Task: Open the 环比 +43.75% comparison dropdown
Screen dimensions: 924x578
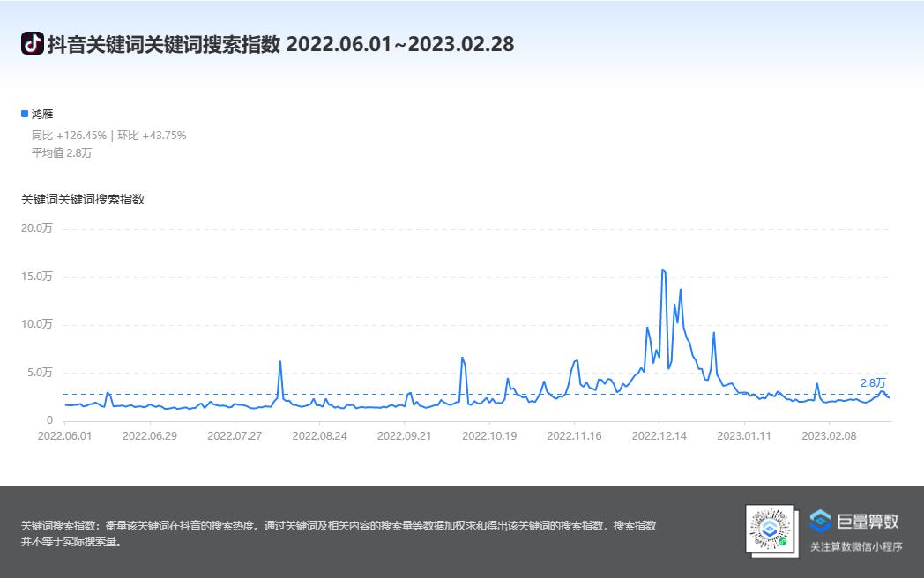Action: 153,135
